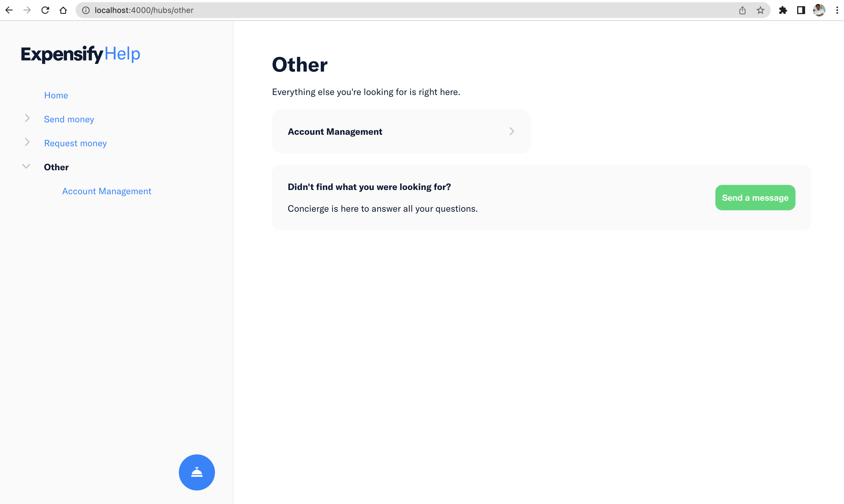Toggle the browser side panel

click(801, 10)
